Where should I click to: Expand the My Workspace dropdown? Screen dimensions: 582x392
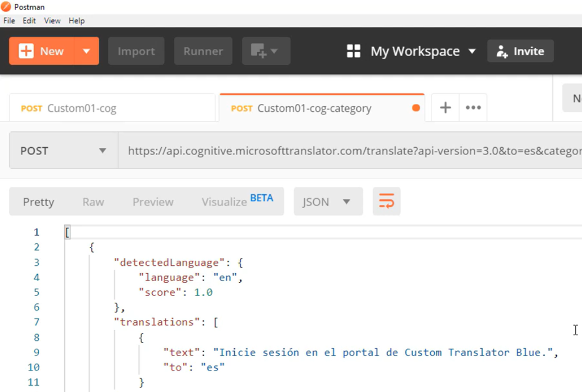[x=472, y=51]
